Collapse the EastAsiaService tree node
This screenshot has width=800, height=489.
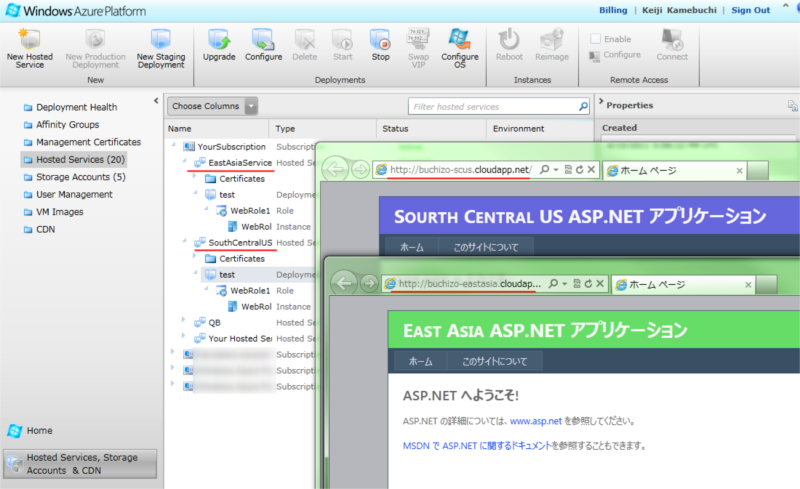point(184,162)
